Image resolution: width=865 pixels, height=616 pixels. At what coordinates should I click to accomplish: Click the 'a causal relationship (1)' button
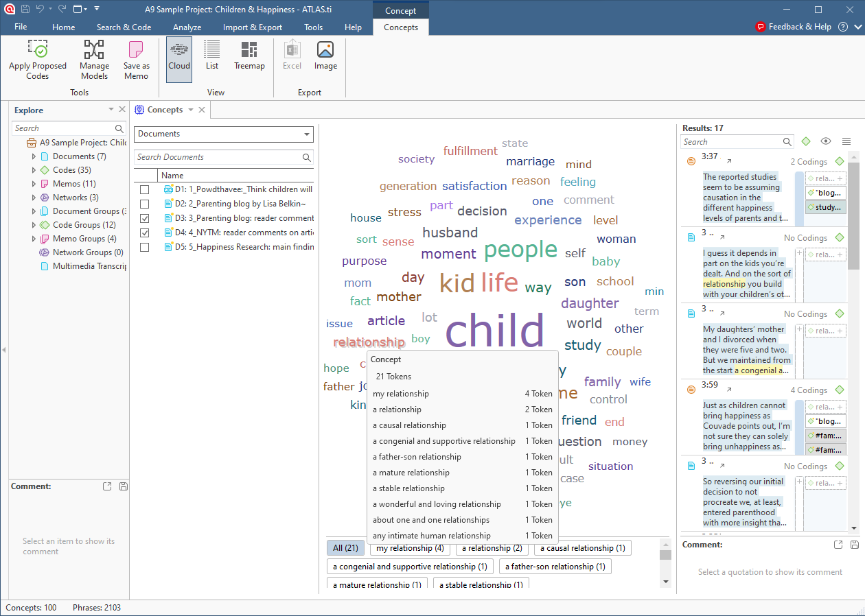coord(582,548)
